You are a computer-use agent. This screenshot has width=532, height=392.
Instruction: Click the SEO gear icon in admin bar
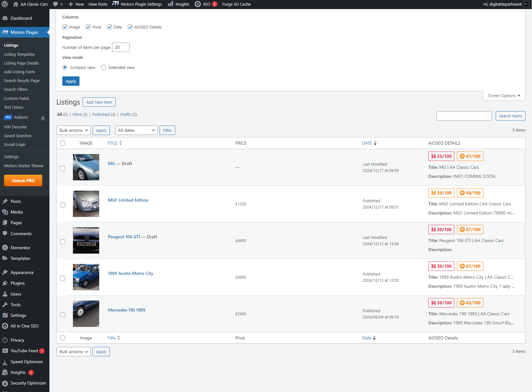[198, 4]
